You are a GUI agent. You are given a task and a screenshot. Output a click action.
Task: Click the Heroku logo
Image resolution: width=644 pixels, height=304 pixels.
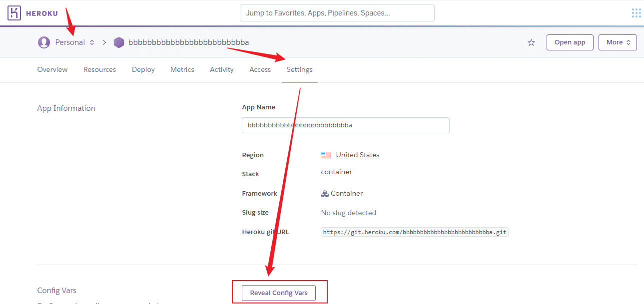pyautogui.click(x=13, y=12)
